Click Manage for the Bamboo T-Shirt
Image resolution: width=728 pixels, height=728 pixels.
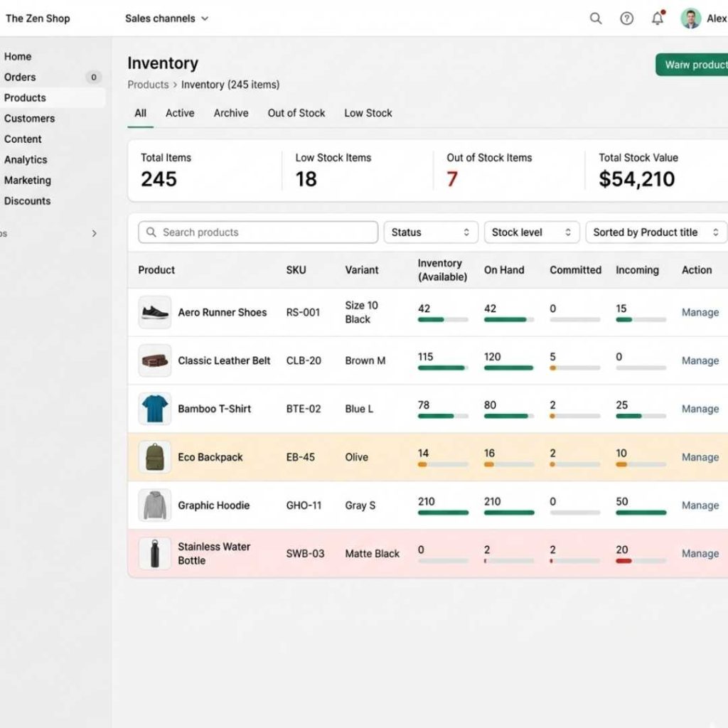pyautogui.click(x=700, y=409)
